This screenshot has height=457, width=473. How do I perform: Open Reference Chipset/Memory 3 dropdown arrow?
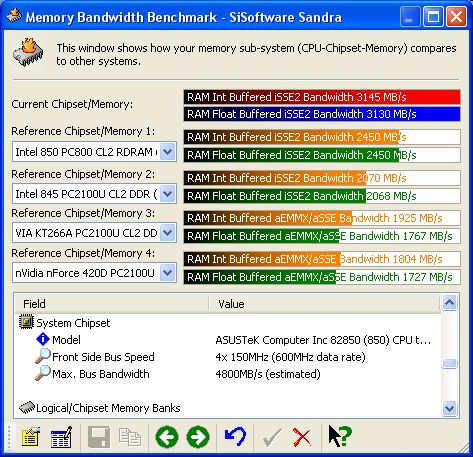(x=168, y=233)
